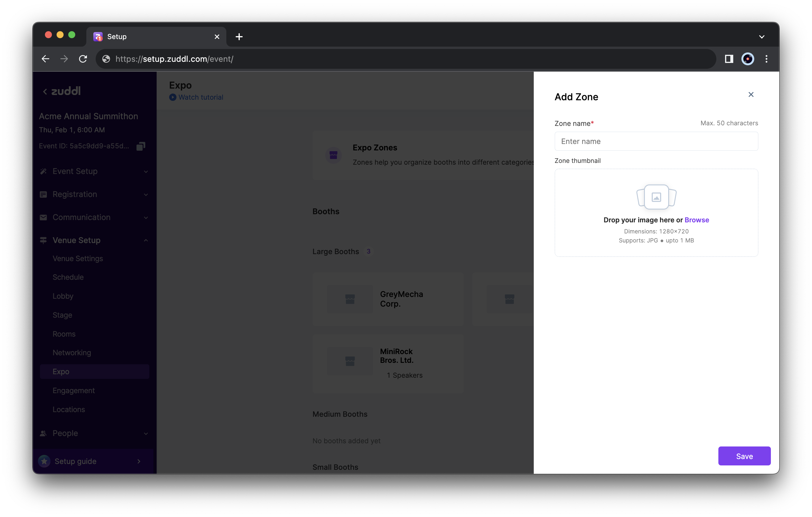Focus the Zone name input field

[x=656, y=141]
